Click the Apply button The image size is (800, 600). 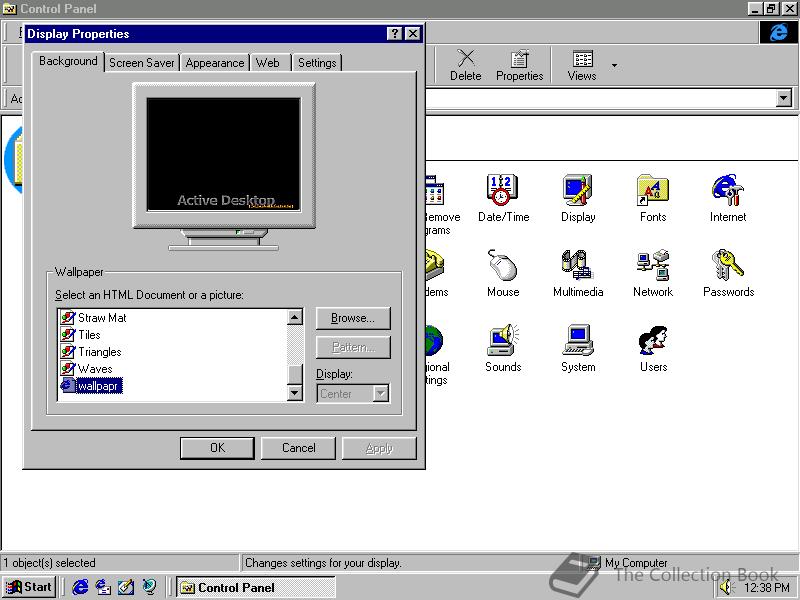click(x=379, y=448)
